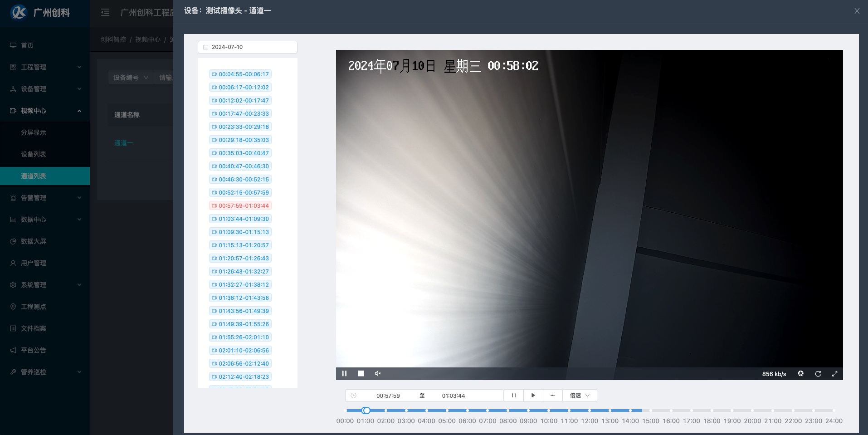Select the 00:04:55-00:06:17 recording segment
The width and height of the screenshot is (868, 435).
240,74
